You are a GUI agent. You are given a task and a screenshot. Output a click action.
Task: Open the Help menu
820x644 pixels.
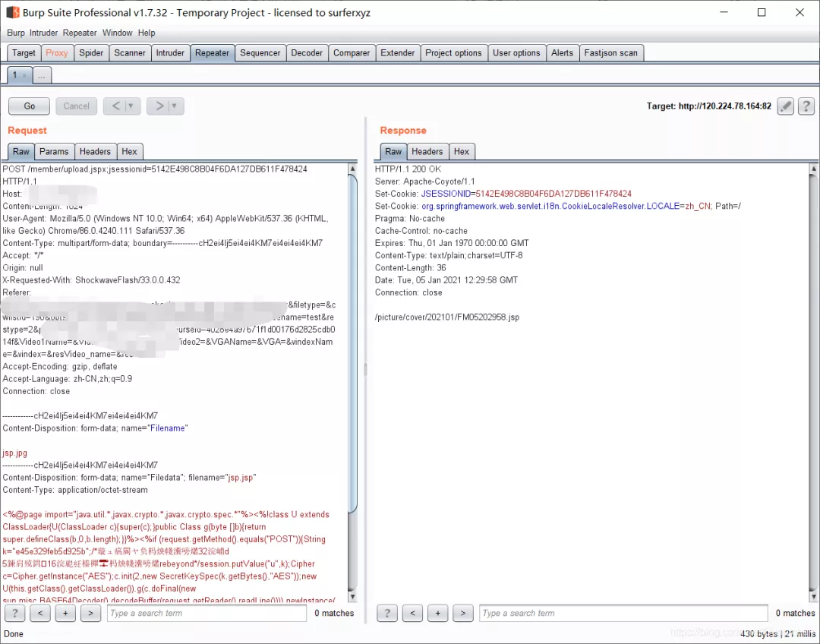(147, 33)
